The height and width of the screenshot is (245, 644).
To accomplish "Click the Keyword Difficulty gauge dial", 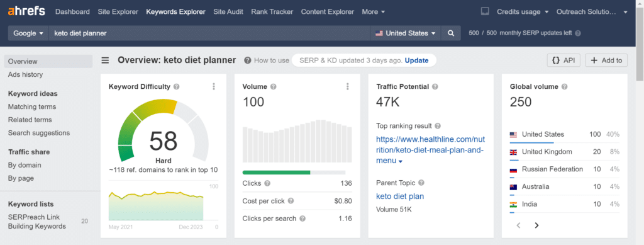I will click(x=163, y=131).
